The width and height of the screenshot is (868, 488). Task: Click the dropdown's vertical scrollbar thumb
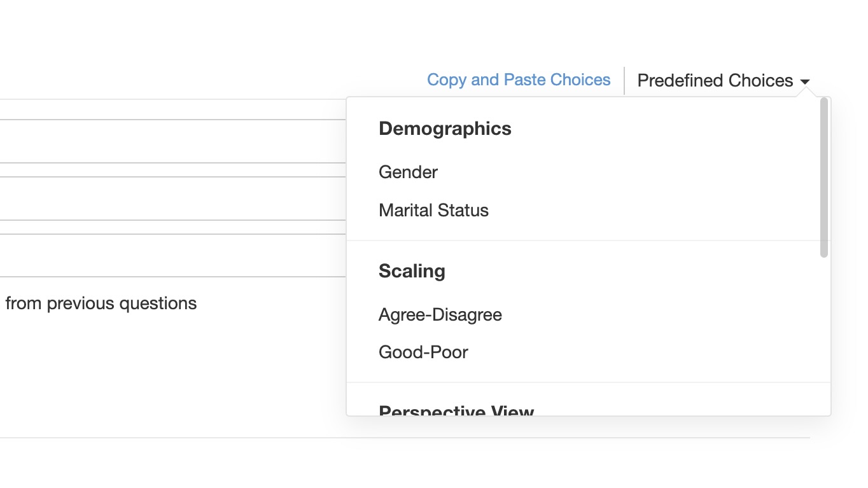click(824, 178)
